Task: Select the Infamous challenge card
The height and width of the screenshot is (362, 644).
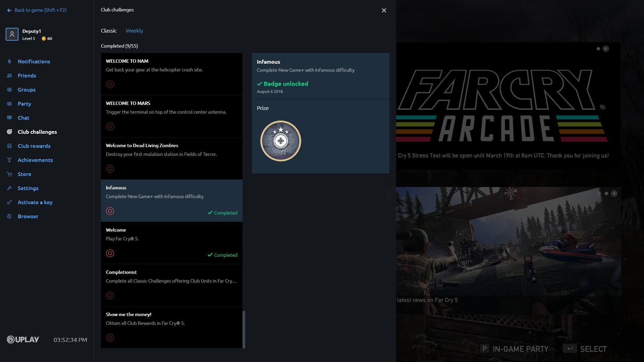Action: point(172,201)
